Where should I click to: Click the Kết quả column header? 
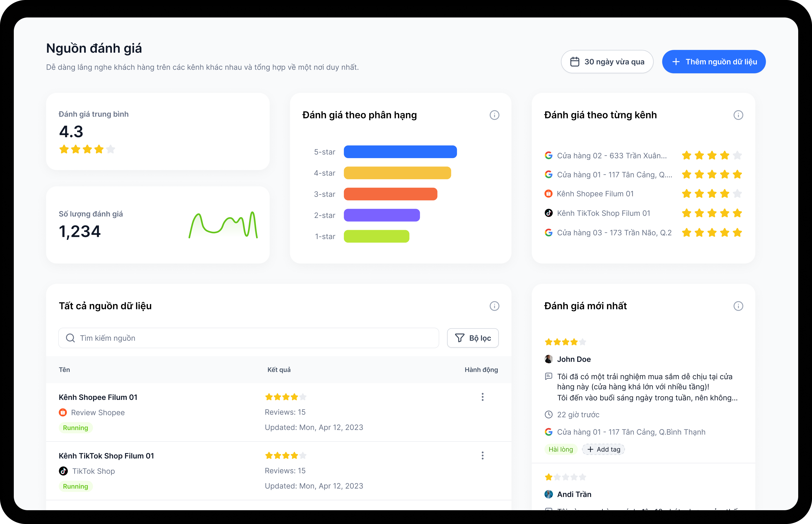[279, 370]
